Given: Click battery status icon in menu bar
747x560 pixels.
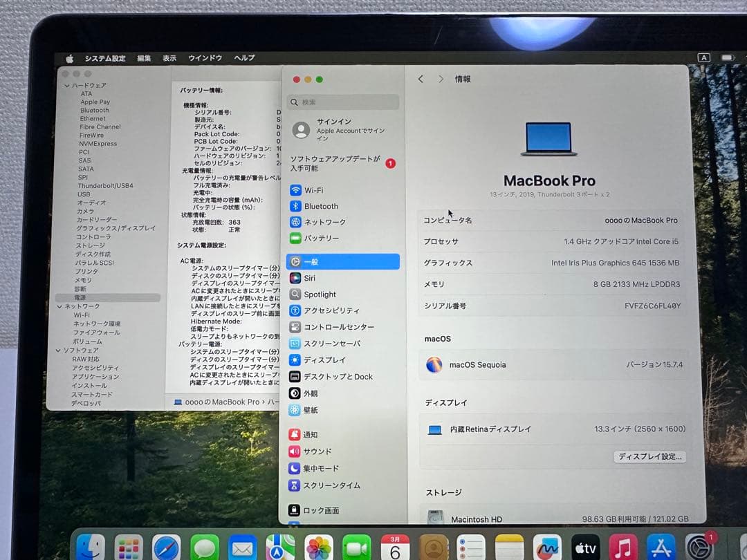Looking at the screenshot, I should tap(728, 57).
